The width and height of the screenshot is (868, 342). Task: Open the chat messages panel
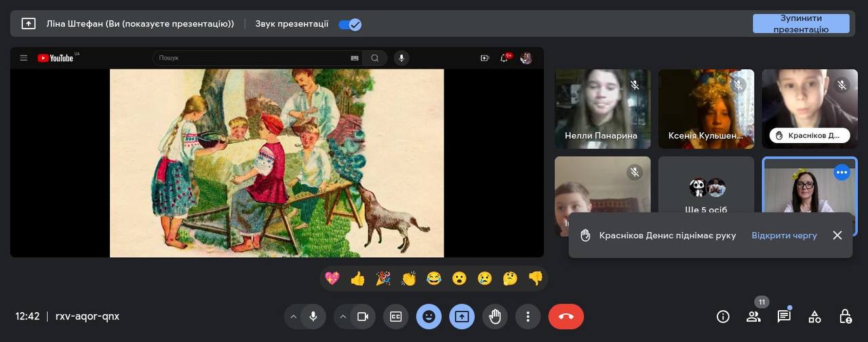pyautogui.click(x=784, y=316)
